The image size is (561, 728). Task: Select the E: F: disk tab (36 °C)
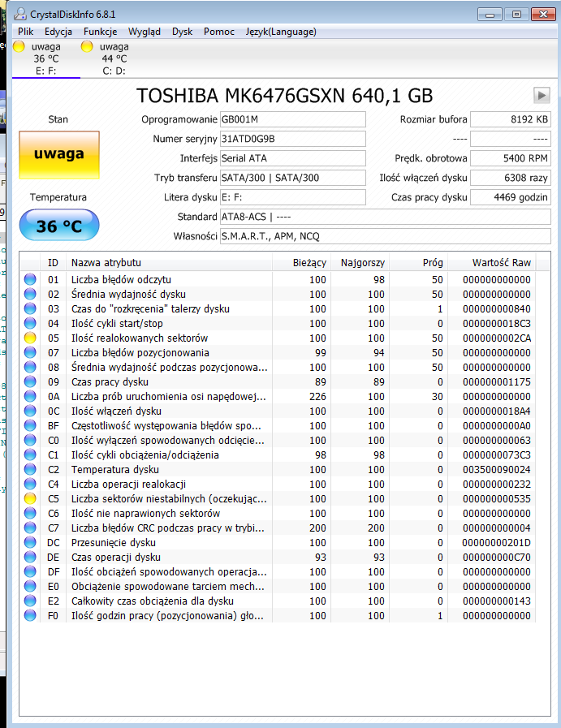[x=45, y=58]
